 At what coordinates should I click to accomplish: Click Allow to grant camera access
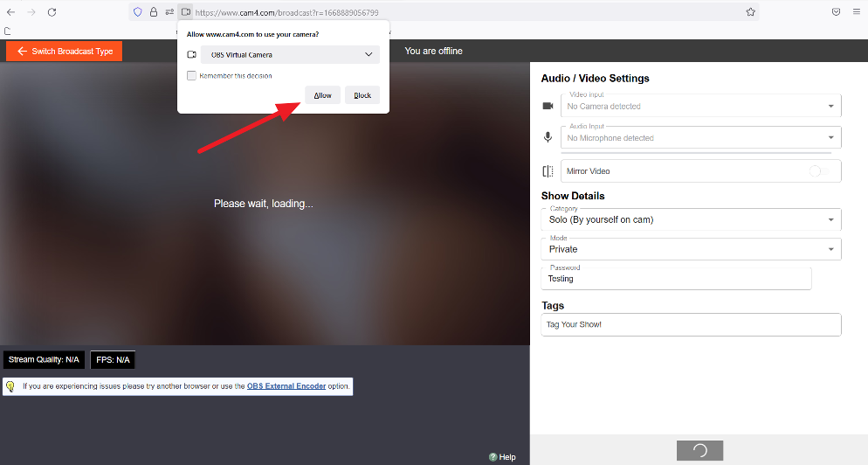pyautogui.click(x=323, y=95)
